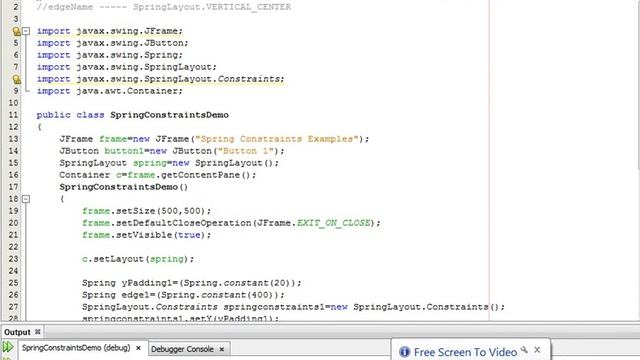Screen dimensions: 640x360
Task: Click frame.setVisible(true) statement
Action: pyautogui.click(x=147, y=235)
